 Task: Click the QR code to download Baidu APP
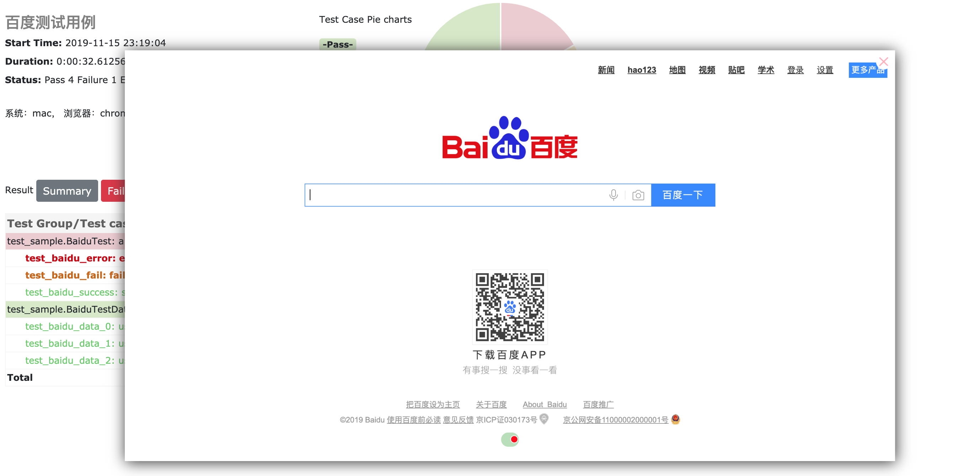tap(509, 307)
